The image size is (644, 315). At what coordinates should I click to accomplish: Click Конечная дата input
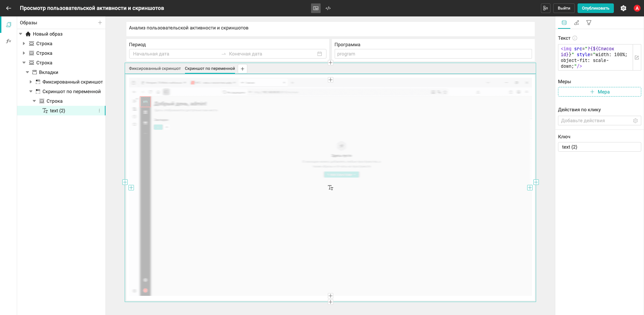[x=271, y=54]
